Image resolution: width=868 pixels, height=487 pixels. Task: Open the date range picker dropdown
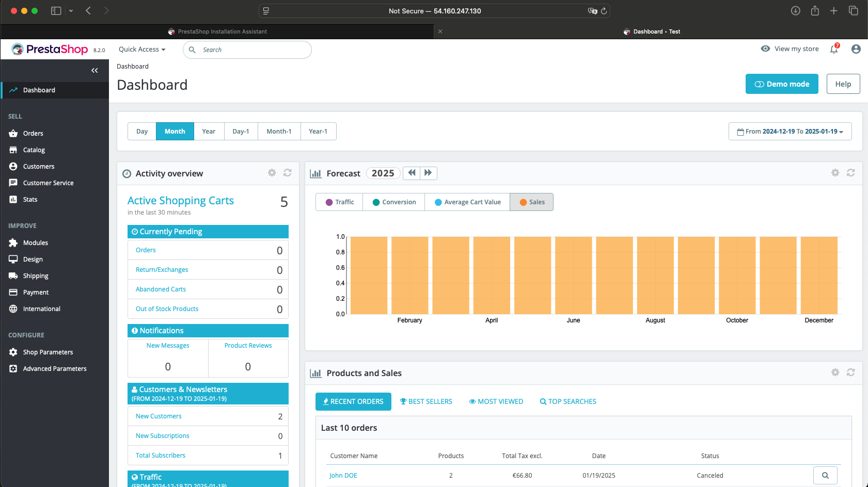tap(790, 132)
